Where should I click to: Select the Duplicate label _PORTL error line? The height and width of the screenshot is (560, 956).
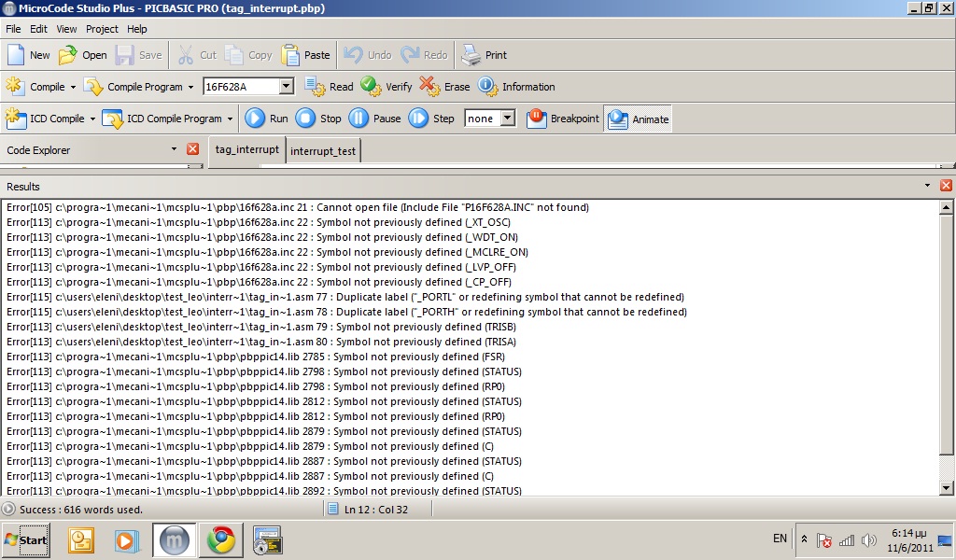pos(345,297)
